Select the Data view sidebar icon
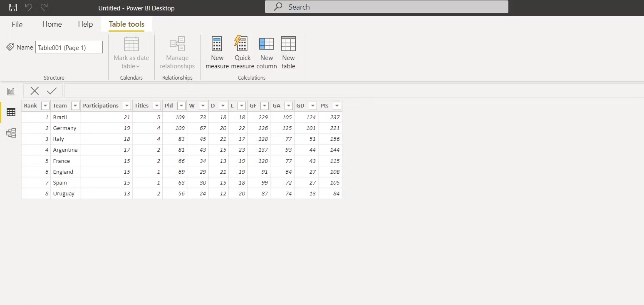This screenshot has height=305, width=644. 11,112
